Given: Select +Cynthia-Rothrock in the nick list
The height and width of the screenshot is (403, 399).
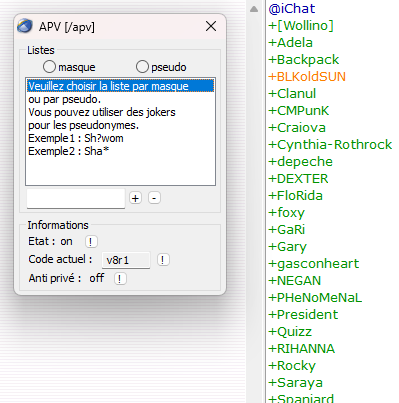Looking at the screenshot, I should point(330,145).
